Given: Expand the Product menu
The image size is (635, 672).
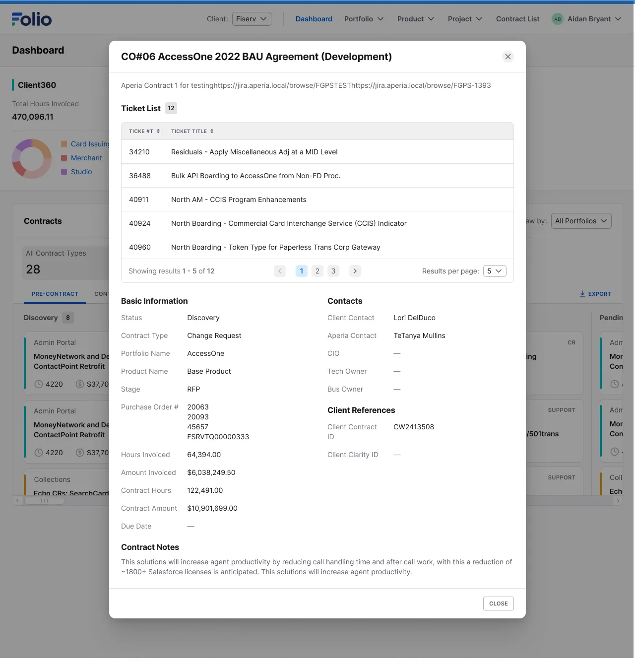Looking at the screenshot, I should [416, 19].
